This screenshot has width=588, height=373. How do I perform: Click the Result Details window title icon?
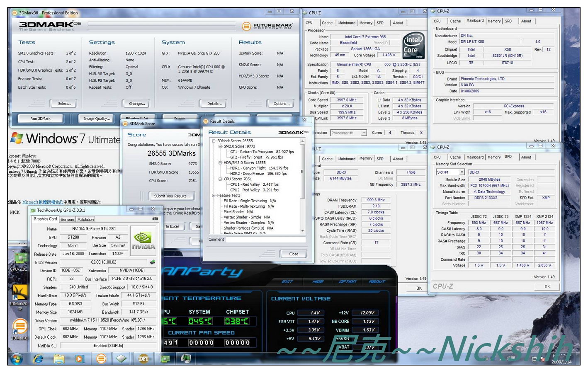[206, 121]
